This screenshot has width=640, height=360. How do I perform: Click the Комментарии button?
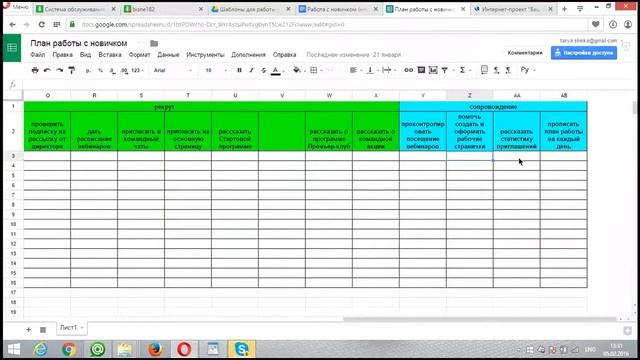(525, 53)
